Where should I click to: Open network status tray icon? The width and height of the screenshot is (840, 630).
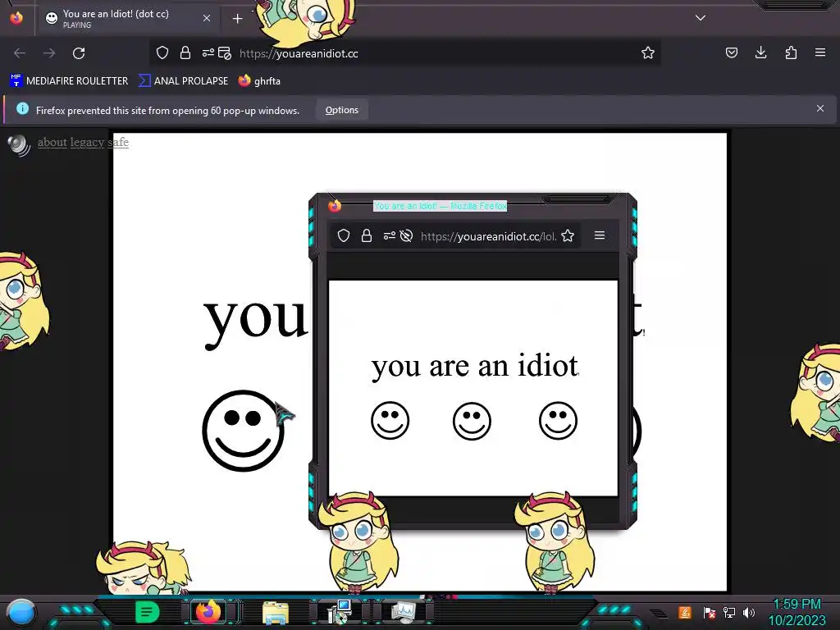click(729, 612)
